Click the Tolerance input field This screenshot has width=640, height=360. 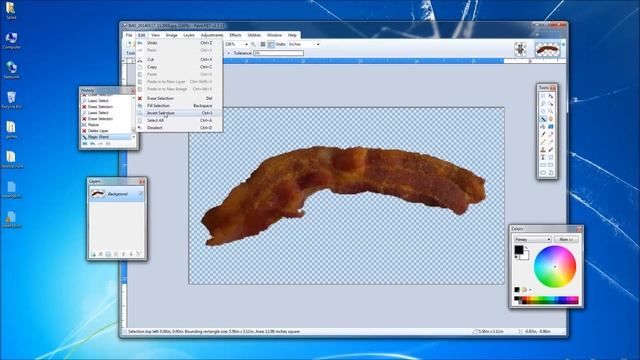click(x=278, y=53)
